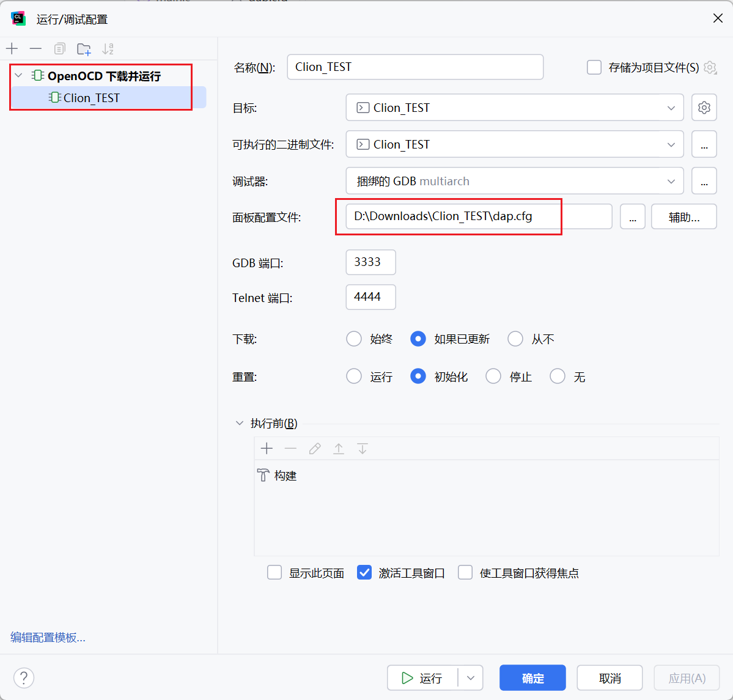Screen dimensions: 733x700
Task: Open the help question mark button
Action: point(24,677)
